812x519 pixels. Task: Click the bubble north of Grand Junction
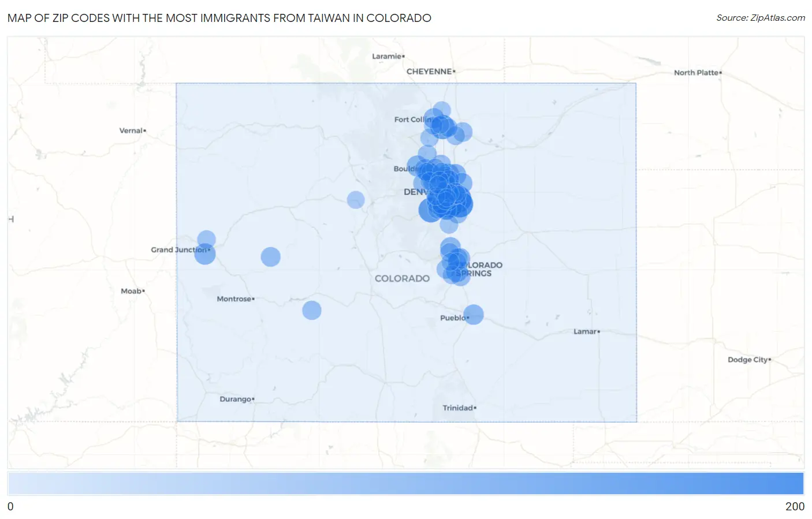206,239
